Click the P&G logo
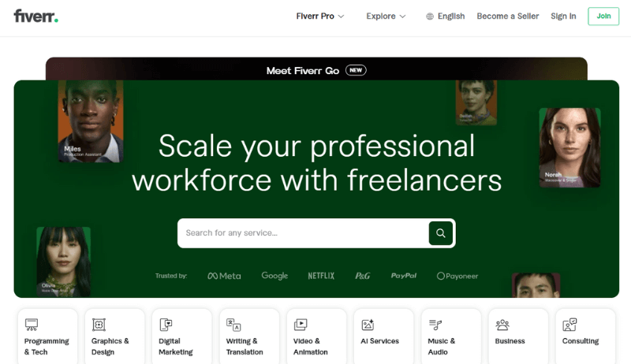Viewport: 631px width, 364px height. [x=362, y=276]
